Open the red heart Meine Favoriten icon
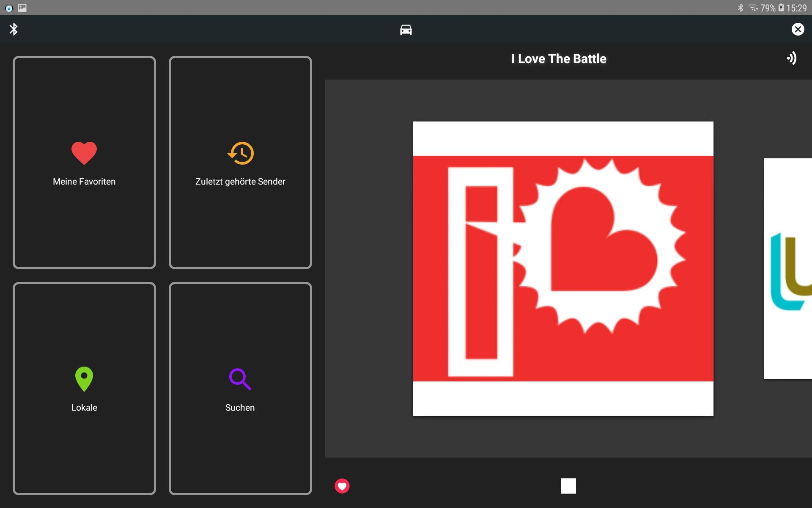Viewport: 812px width, 508px height. 84,153
